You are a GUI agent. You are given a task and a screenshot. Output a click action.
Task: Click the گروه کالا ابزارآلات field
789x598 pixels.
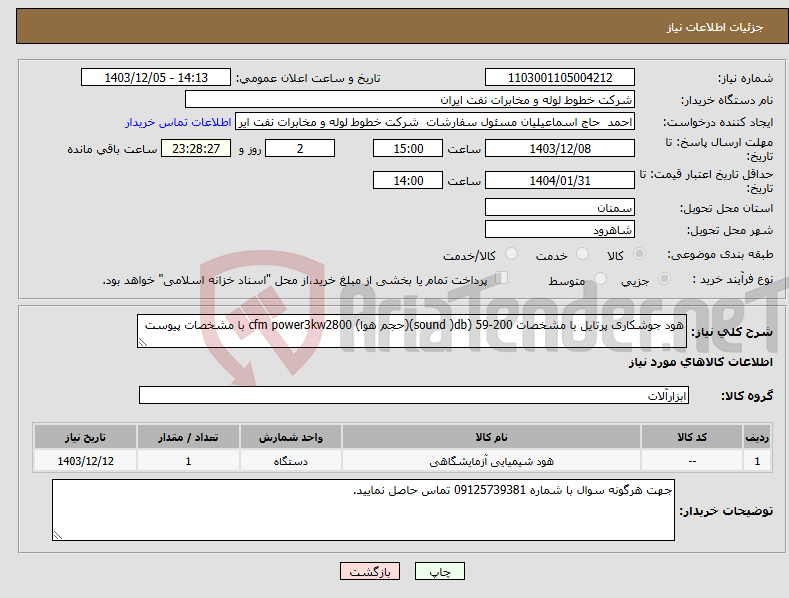[414, 395]
